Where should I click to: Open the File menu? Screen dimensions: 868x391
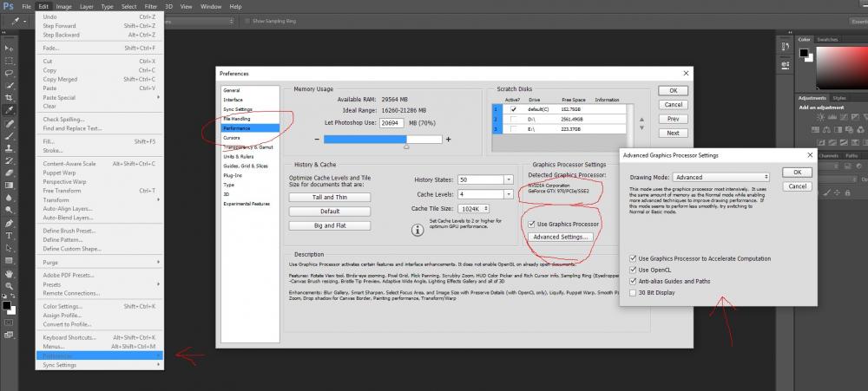(27, 7)
